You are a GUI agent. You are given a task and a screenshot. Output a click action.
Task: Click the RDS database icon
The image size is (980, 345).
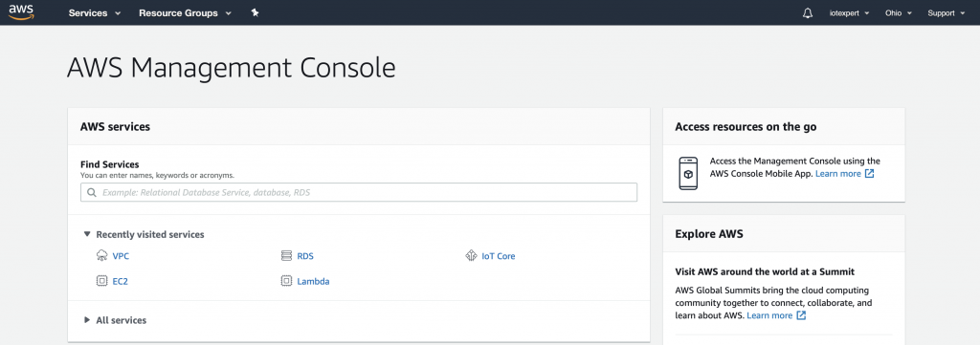point(286,256)
